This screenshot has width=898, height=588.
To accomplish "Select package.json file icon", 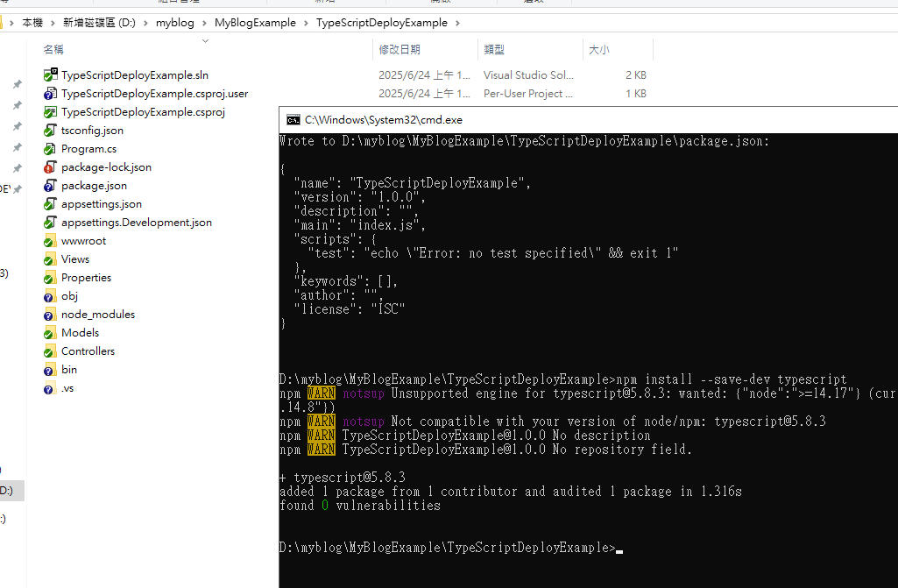I will coord(51,185).
